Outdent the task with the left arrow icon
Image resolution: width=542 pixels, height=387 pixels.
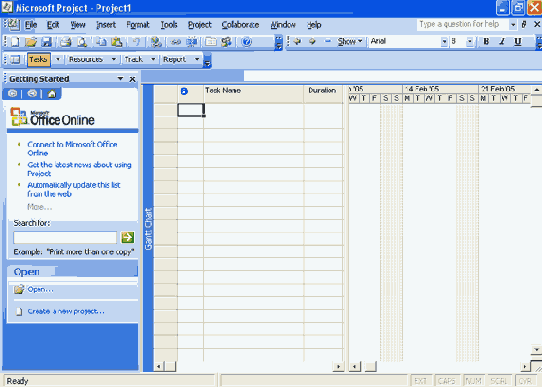click(x=297, y=41)
